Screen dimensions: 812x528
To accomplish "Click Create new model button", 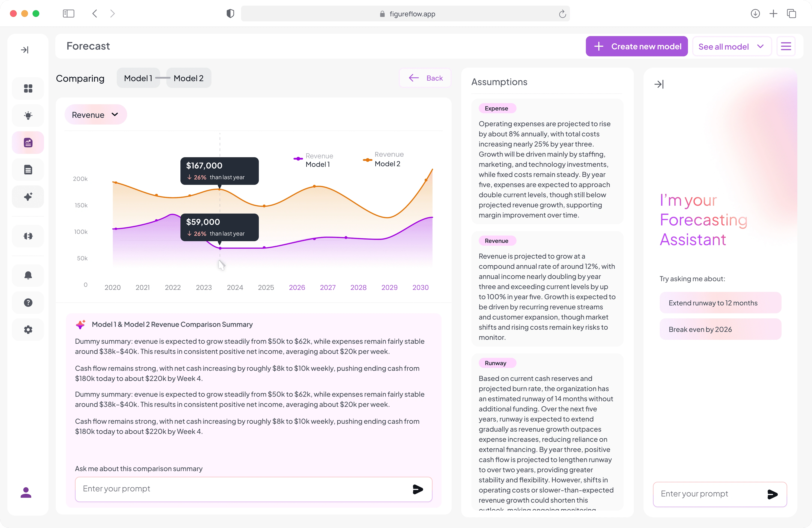I will (x=637, y=46).
